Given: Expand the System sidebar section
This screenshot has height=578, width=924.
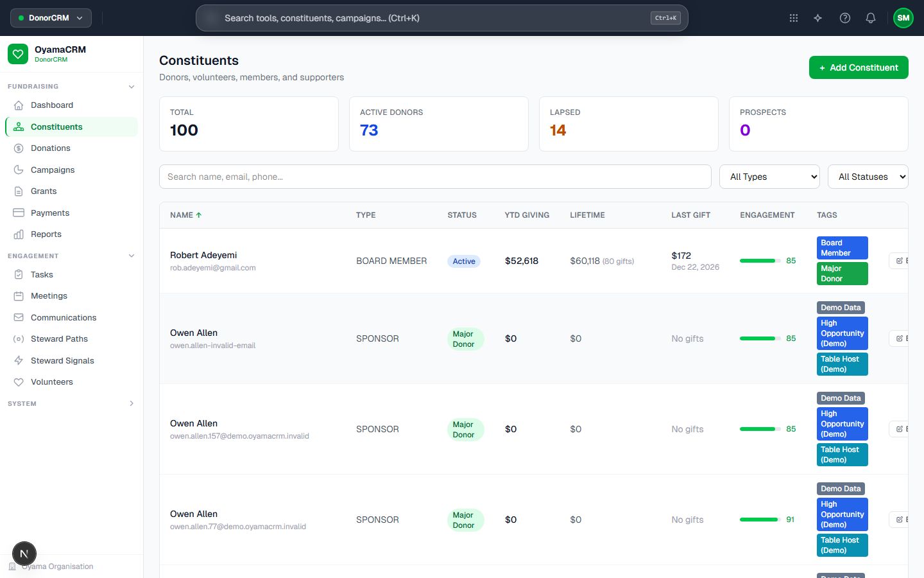Looking at the screenshot, I should coord(132,404).
